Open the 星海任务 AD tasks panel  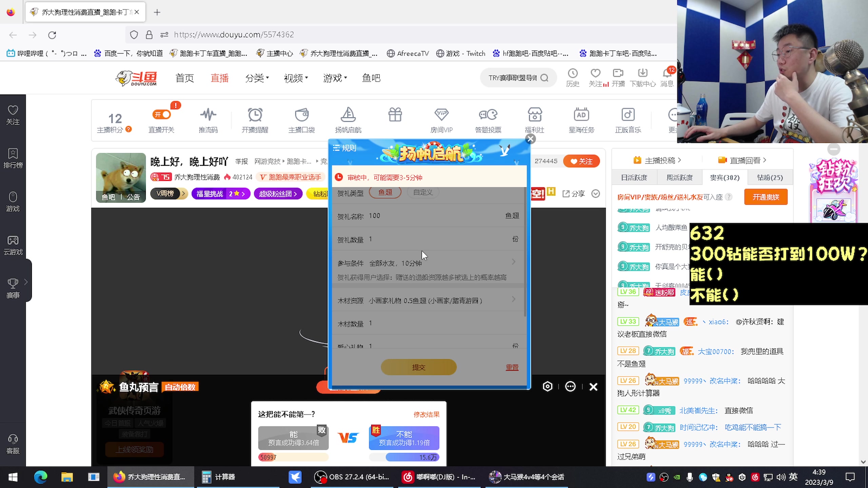point(581,119)
